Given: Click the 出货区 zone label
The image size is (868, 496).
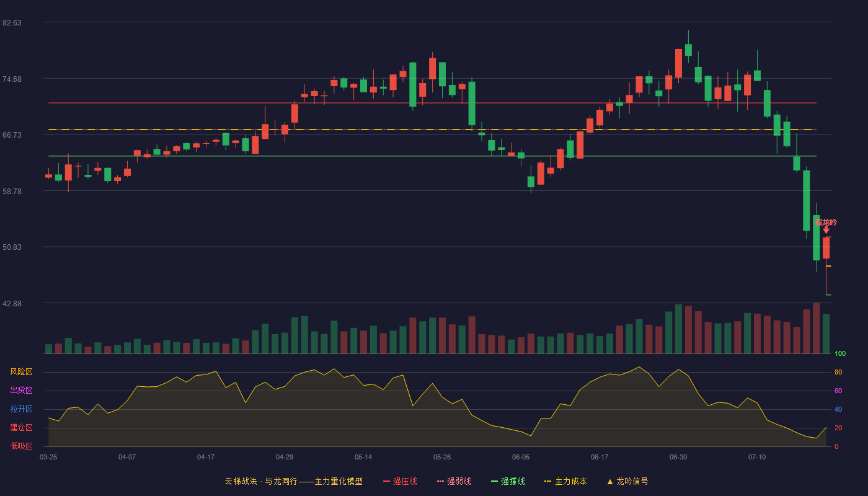Looking at the screenshot, I should click(x=21, y=391).
